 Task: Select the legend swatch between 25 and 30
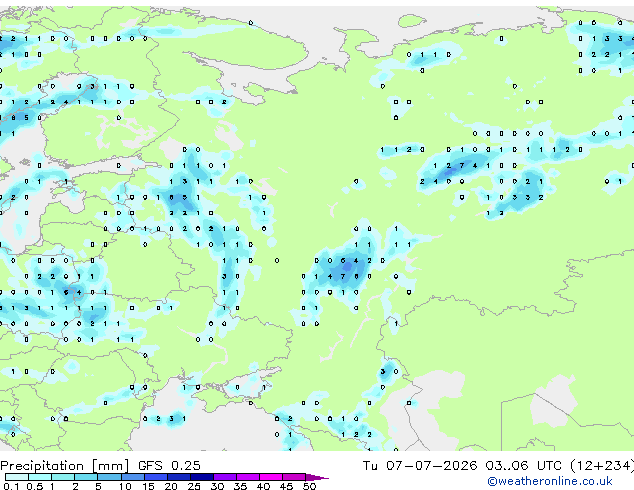point(201,477)
